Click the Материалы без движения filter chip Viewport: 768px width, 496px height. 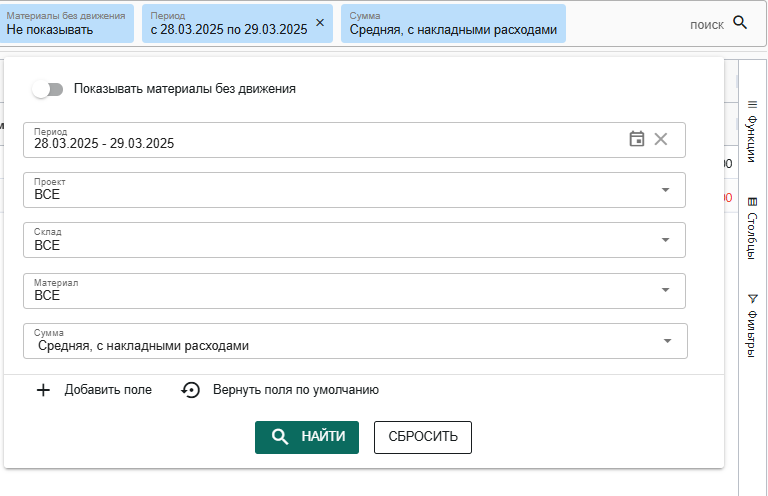coord(66,24)
